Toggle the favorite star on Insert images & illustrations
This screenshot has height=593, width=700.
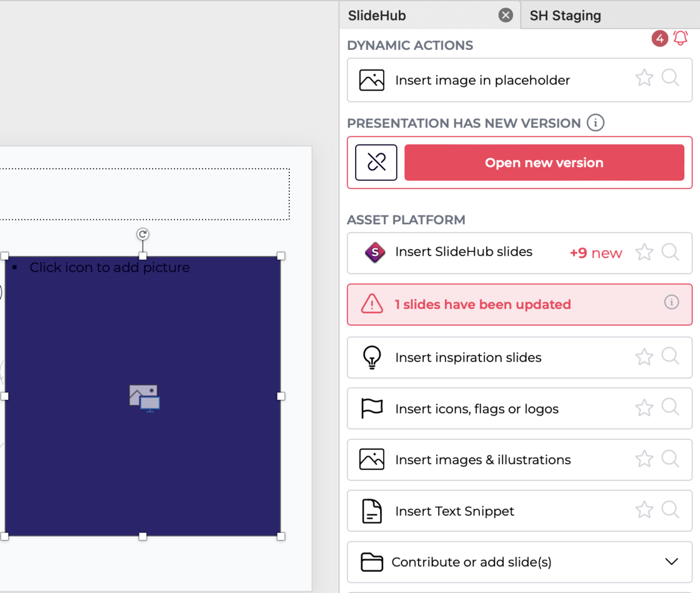click(644, 459)
